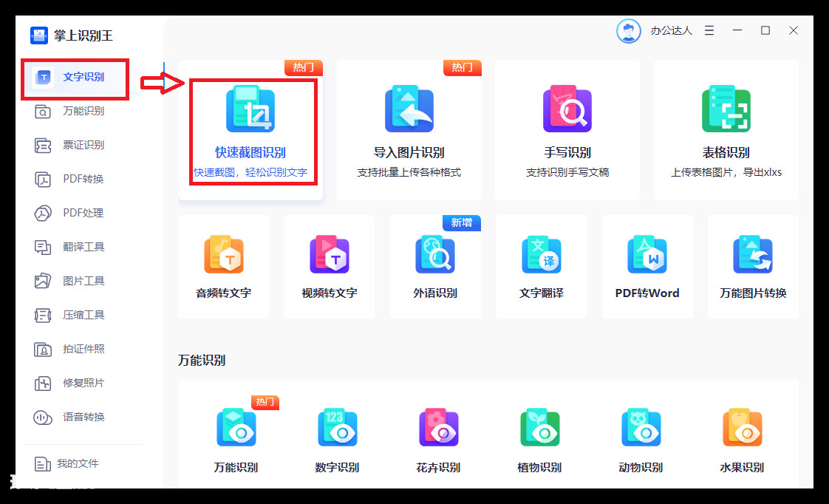Open the 万能图片转换 image conversion icon
The width and height of the screenshot is (829, 504).
pos(753,254)
